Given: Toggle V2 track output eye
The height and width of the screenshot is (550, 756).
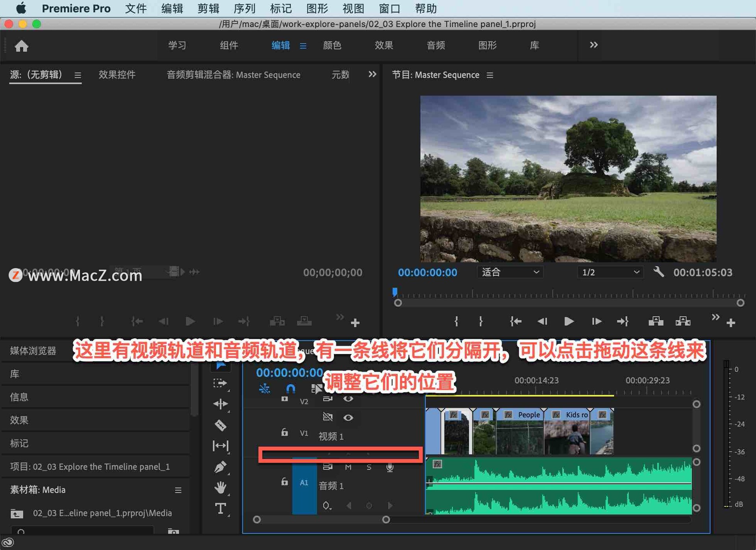Looking at the screenshot, I should tap(348, 399).
